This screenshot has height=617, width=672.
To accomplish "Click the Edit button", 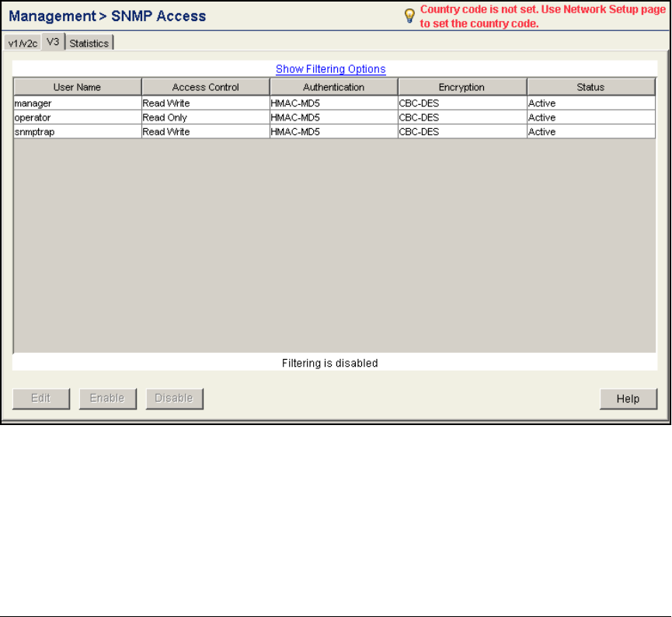I will click(41, 399).
